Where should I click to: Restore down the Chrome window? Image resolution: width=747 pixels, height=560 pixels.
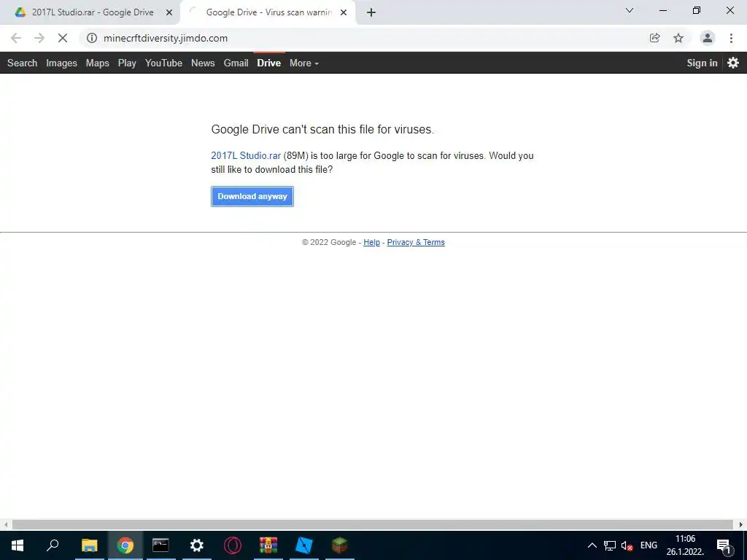696,10
